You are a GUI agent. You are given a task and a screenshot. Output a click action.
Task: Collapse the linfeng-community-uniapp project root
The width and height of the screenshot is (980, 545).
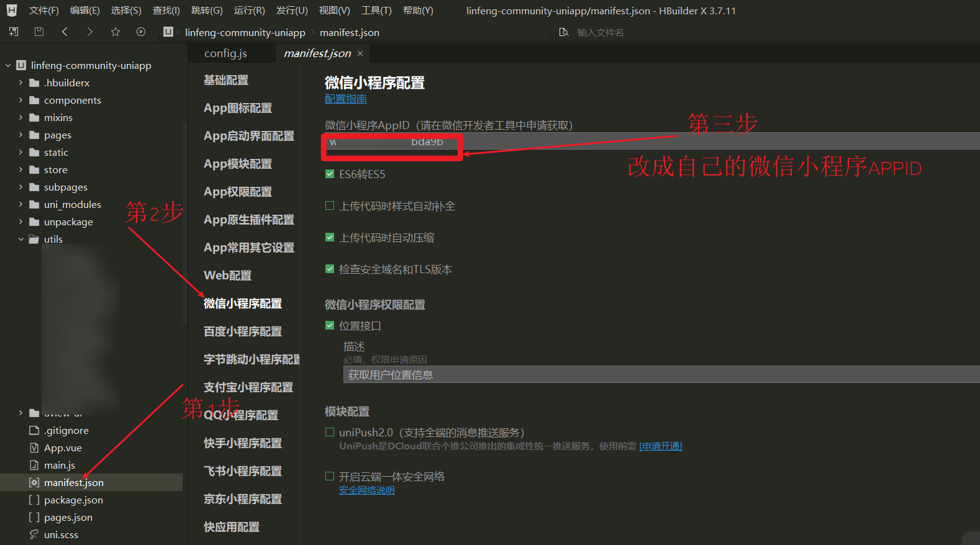tap(8, 65)
